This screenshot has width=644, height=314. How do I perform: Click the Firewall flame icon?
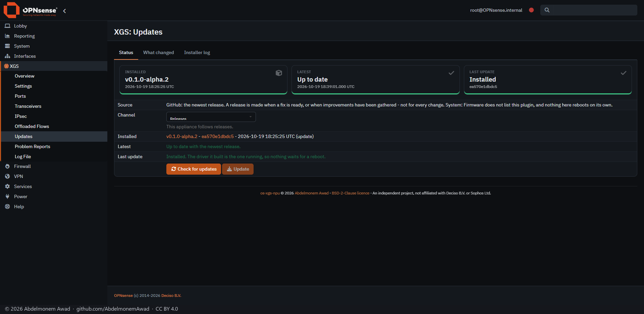7,166
